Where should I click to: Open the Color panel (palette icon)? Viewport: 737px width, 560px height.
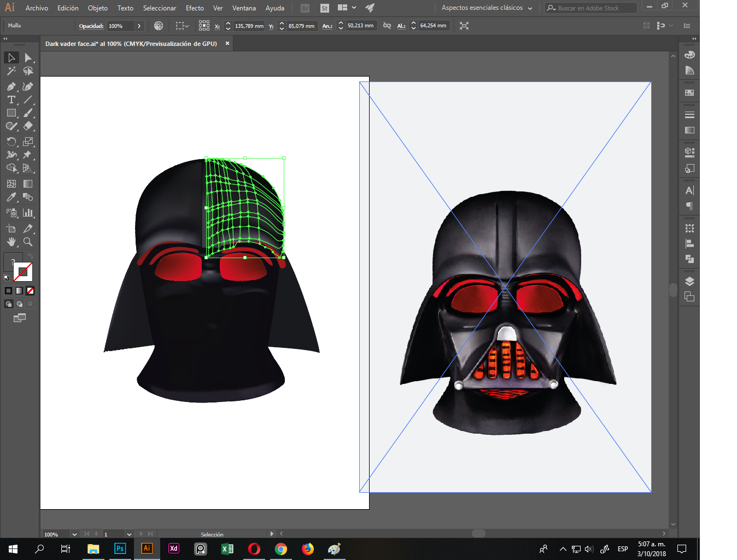pos(689,55)
